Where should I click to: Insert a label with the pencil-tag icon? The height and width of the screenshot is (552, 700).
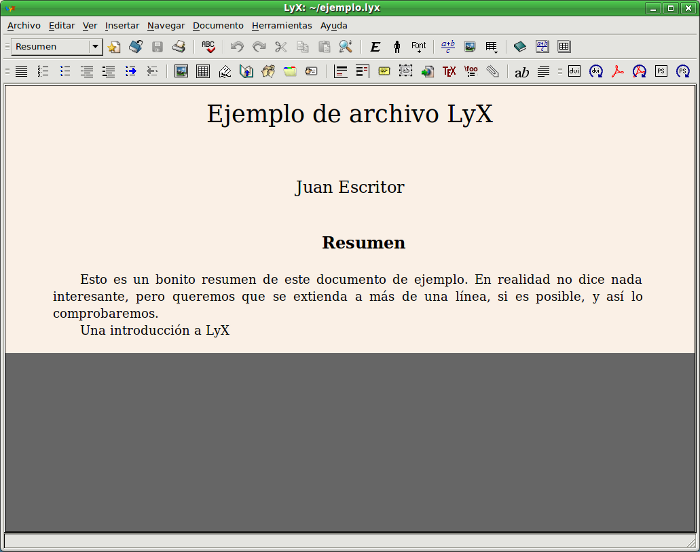[225, 71]
